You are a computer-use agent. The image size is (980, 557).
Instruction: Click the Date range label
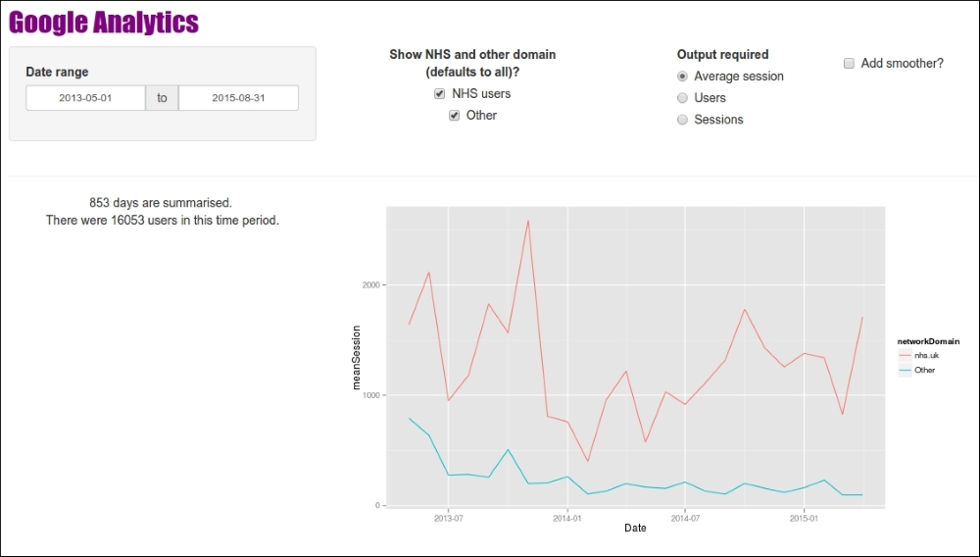tap(57, 72)
